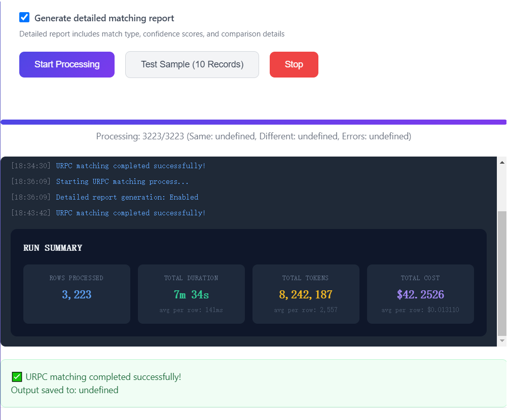Select the ROWS PROCESSED summary card
508x420 pixels.
[x=77, y=294]
